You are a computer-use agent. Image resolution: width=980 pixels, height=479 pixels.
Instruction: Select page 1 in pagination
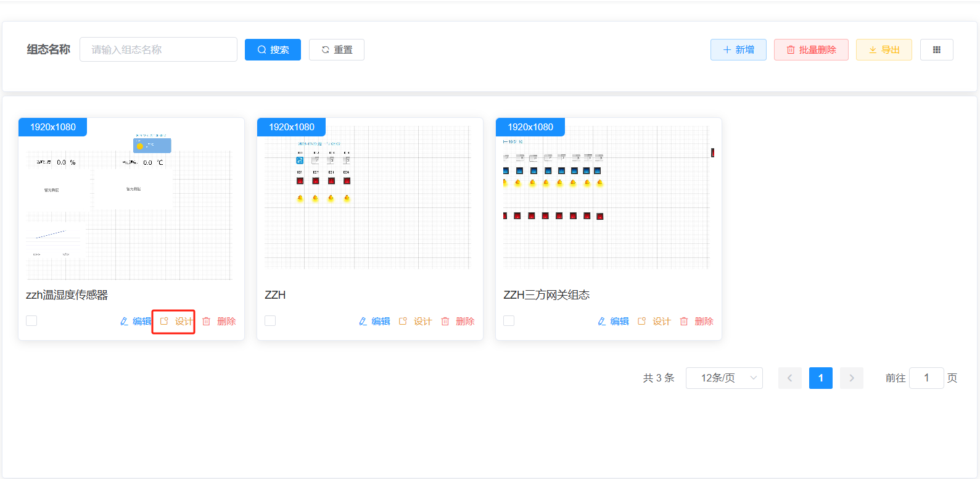821,378
